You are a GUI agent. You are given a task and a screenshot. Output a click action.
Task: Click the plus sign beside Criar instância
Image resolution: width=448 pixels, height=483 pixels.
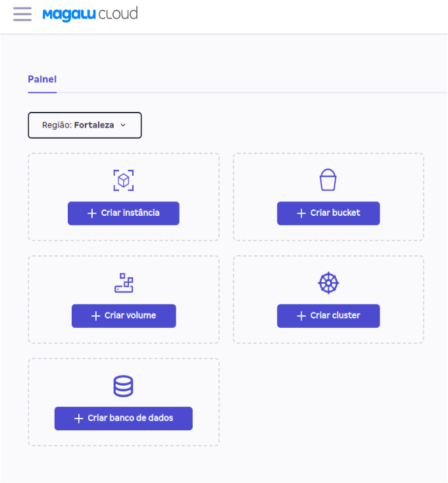(x=92, y=213)
